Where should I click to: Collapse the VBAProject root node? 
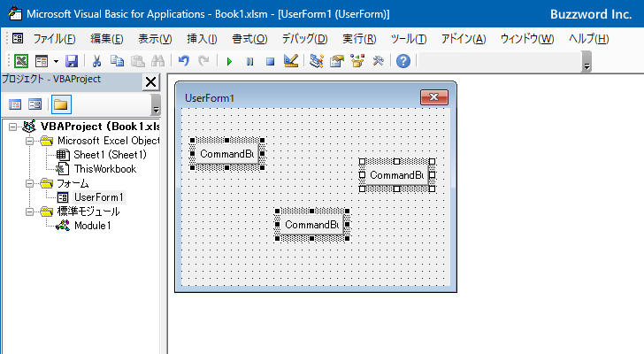coord(12,127)
